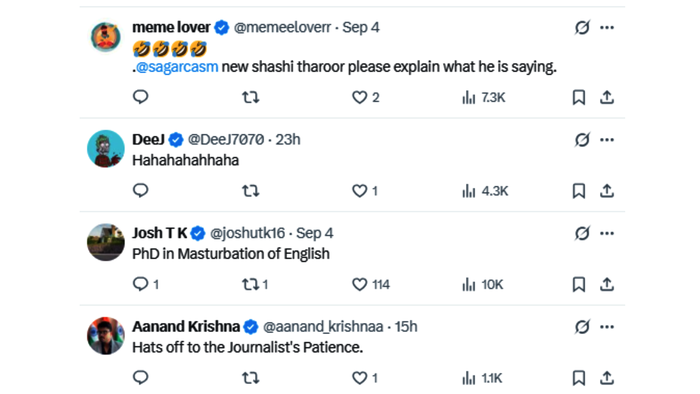Open more options on meme lover's tweet
This screenshot has width=700, height=394.
pos(607,28)
